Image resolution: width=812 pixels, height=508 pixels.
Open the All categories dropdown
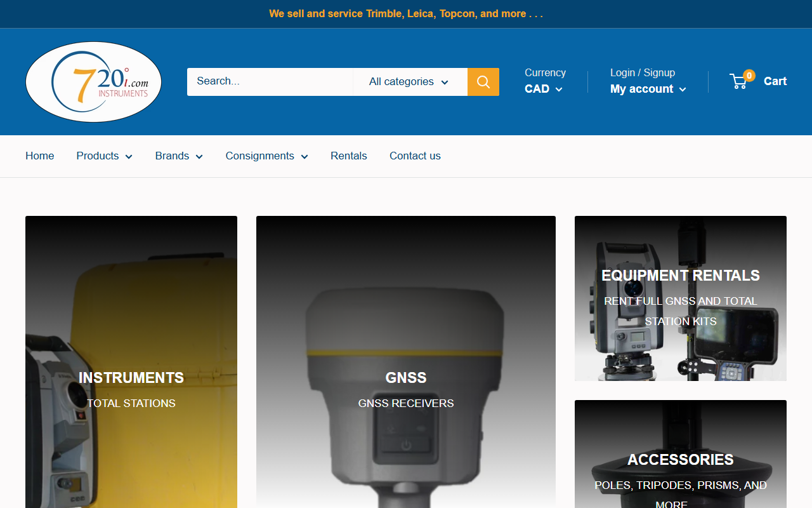coord(410,82)
